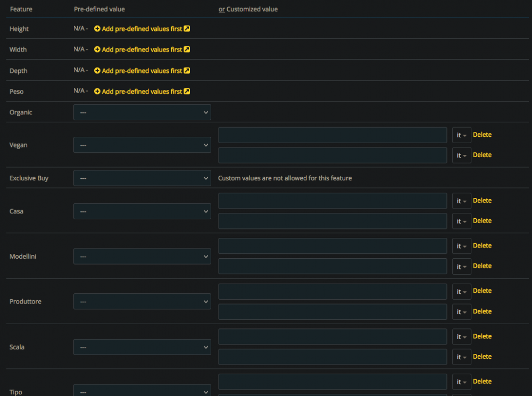
Task: Expand the Vegan pre-defined value dropdown
Action: (142, 145)
